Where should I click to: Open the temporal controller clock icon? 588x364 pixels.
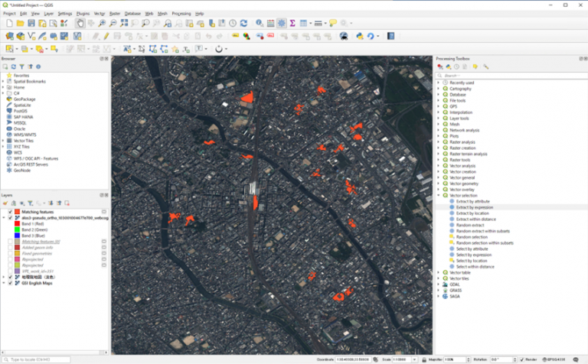click(x=233, y=23)
